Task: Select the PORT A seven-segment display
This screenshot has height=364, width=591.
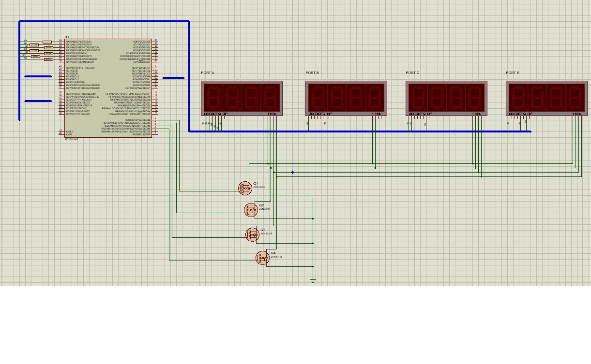Action: pos(241,97)
